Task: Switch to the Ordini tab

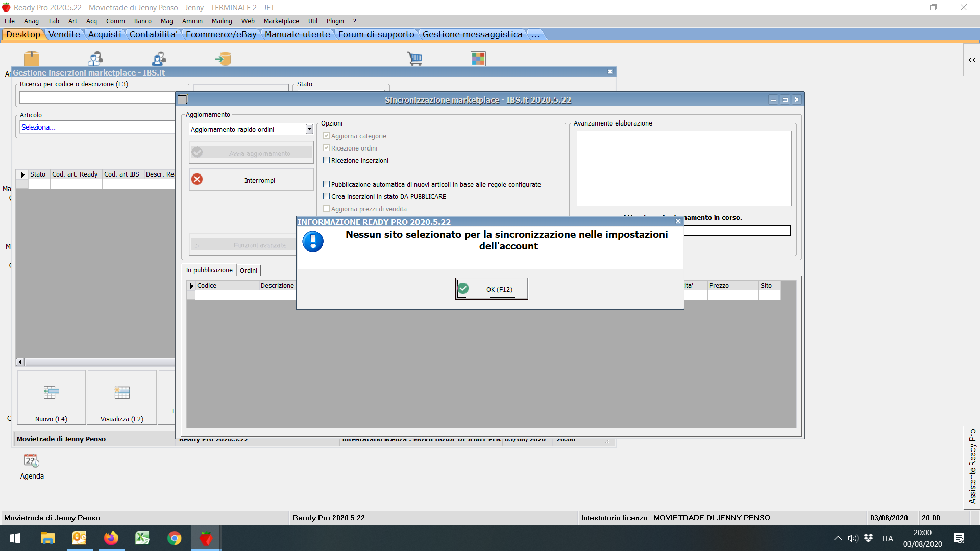Action: pos(249,270)
